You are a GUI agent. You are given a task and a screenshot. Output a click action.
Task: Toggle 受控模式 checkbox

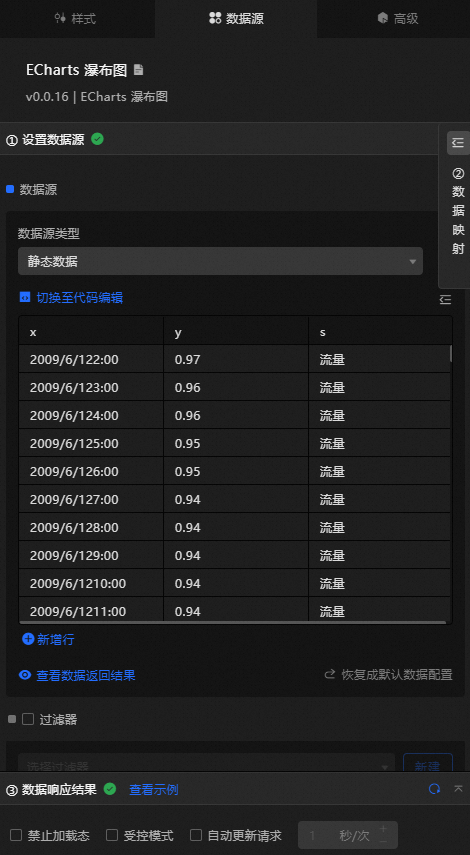coord(112,835)
